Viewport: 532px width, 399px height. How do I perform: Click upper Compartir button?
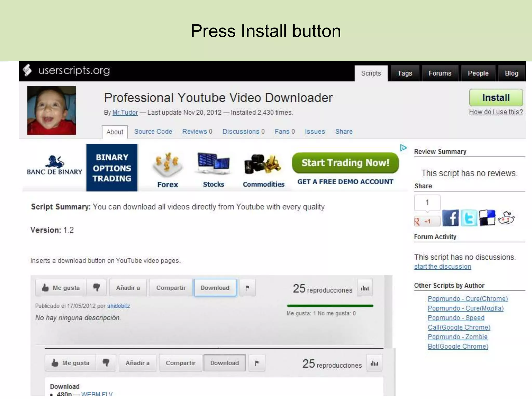tap(171, 288)
